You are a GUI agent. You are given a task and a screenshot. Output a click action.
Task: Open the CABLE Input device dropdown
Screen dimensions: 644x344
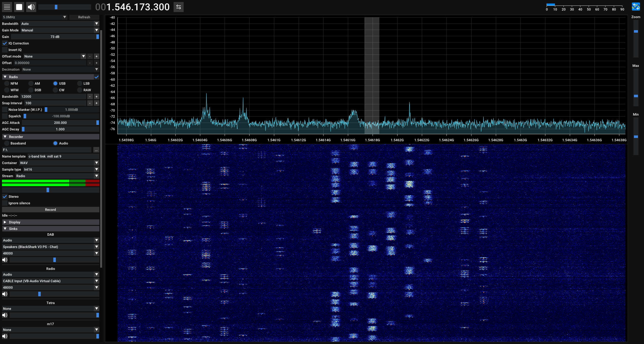51,281
